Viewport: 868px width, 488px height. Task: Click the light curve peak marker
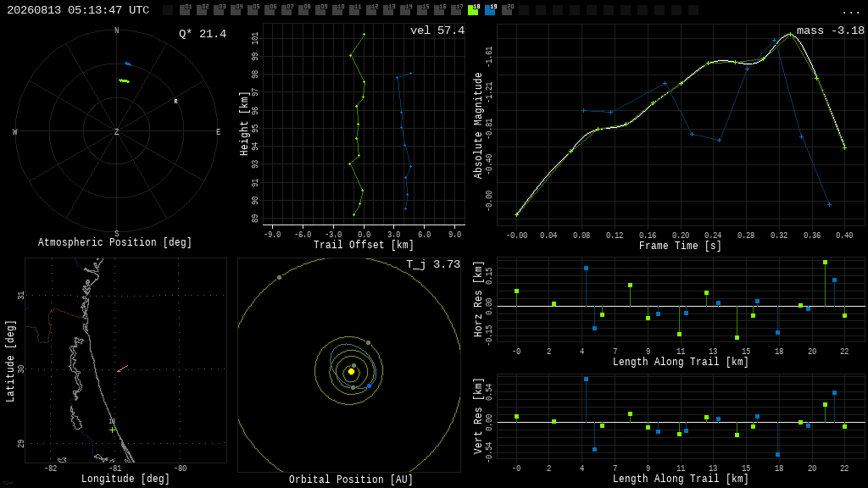[x=790, y=34]
